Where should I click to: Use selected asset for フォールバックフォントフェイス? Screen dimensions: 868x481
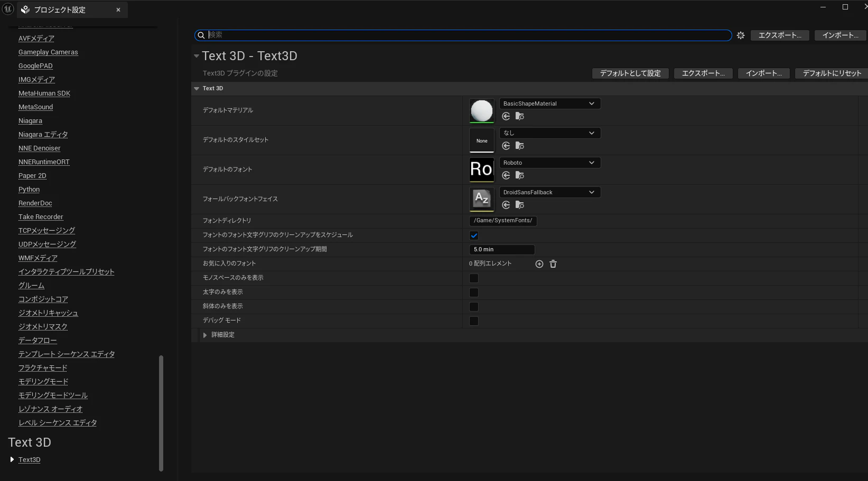(506, 205)
